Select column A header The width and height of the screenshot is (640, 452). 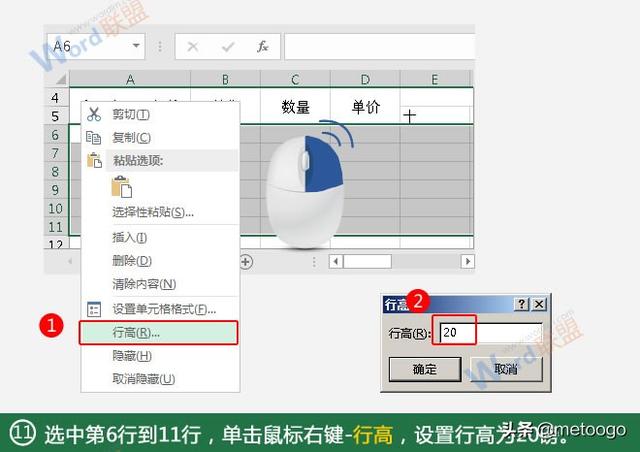click(x=130, y=79)
